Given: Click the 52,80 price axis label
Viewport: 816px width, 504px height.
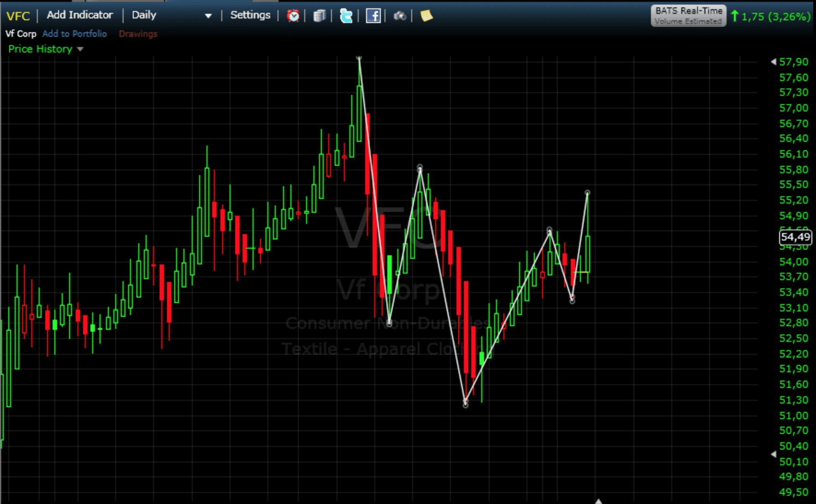Looking at the screenshot, I should coord(793,322).
